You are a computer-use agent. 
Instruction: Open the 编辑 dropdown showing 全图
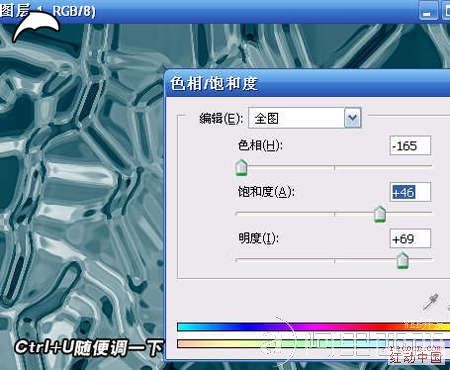click(x=305, y=118)
